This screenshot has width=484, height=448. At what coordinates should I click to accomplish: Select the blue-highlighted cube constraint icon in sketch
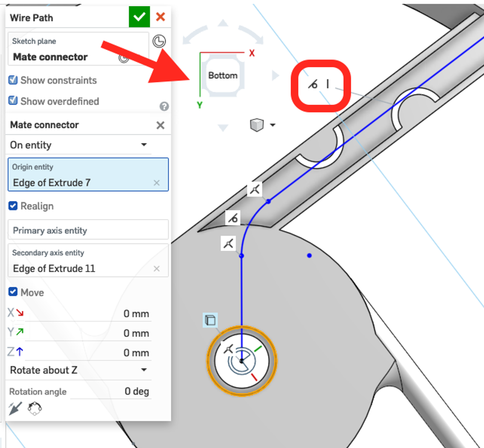pos(210,320)
